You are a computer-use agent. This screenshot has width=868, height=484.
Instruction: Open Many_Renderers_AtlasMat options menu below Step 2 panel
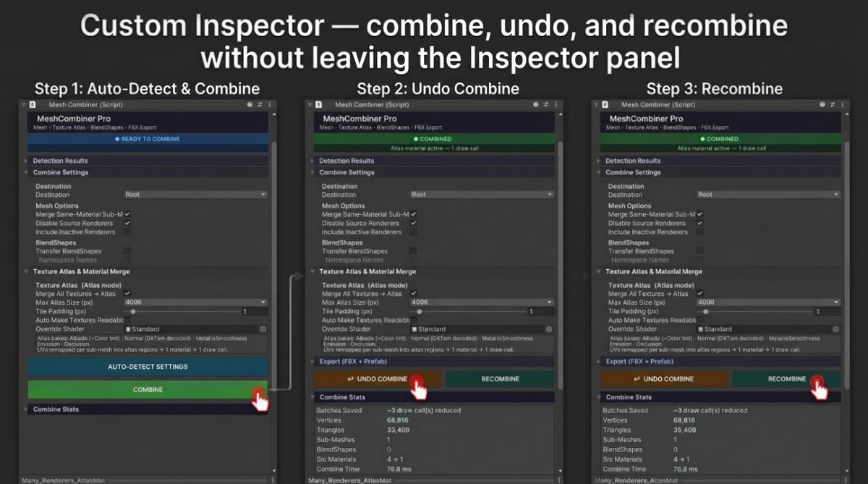[x=559, y=480]
